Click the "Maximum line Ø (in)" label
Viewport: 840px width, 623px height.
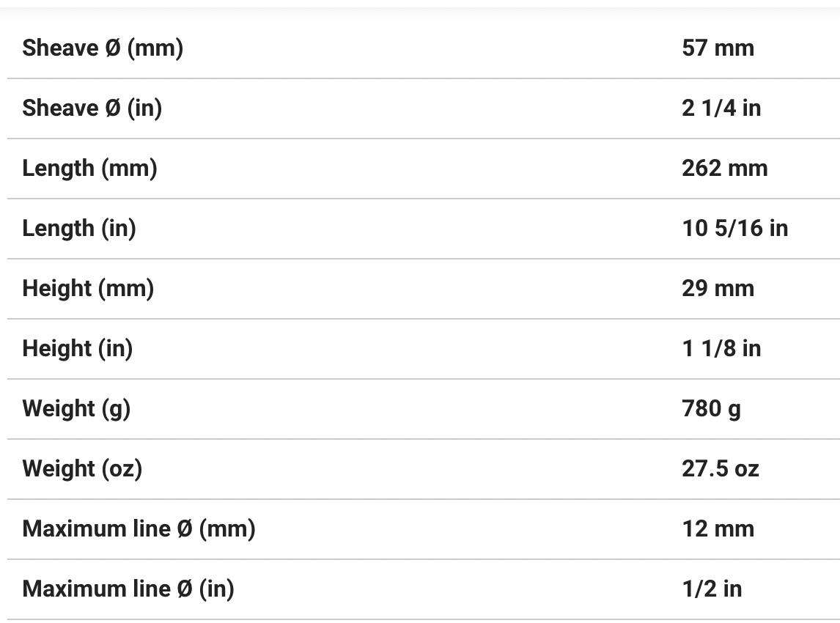pos(128,589)
